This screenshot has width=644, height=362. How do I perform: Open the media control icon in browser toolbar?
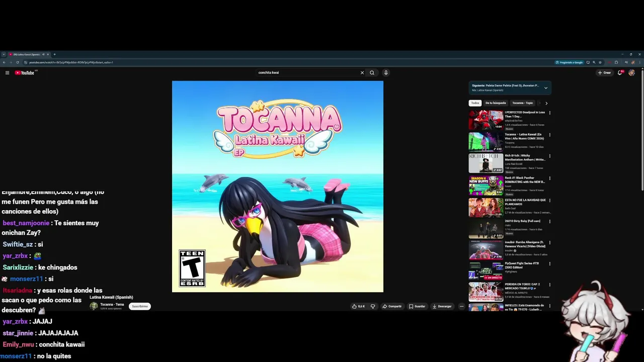[626, 62]
